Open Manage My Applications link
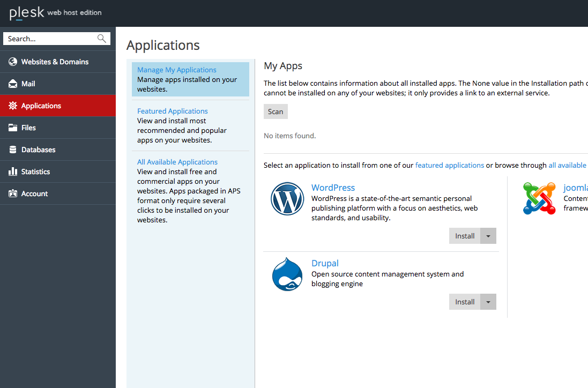 point(177,70)
